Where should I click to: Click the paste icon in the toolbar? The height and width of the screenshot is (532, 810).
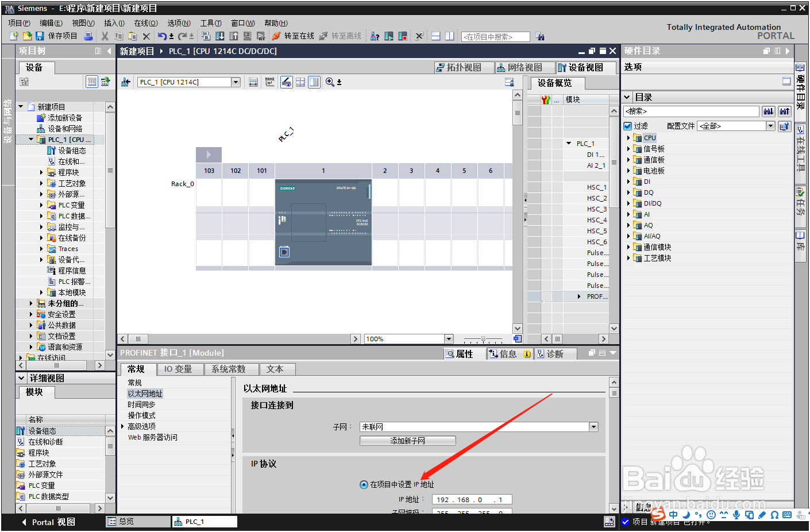coord(133,36)
